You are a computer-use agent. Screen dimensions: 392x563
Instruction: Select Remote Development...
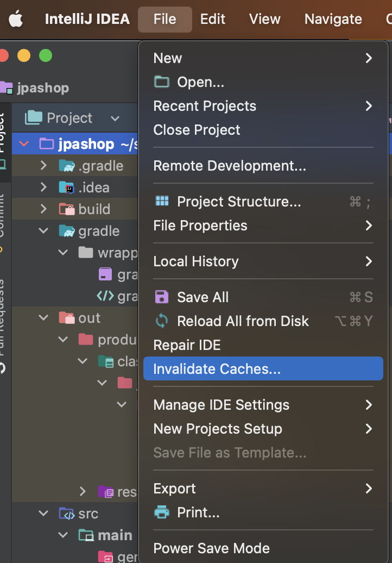click(263, 166)
